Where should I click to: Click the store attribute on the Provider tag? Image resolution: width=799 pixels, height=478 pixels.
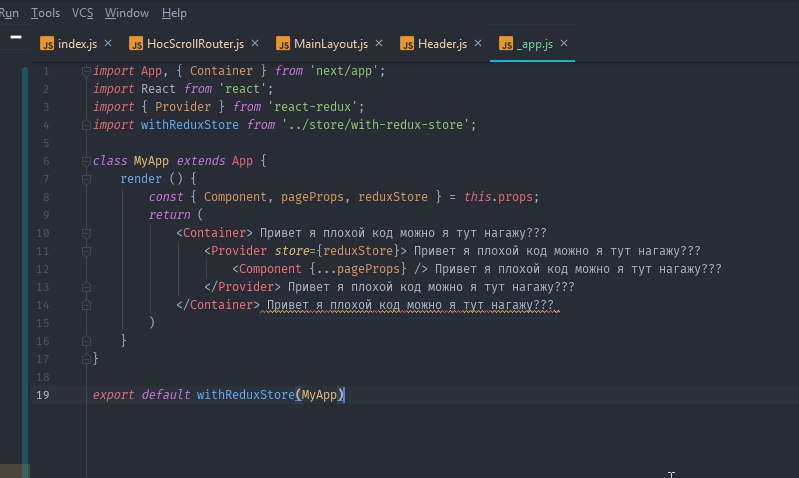coord(291,251)
